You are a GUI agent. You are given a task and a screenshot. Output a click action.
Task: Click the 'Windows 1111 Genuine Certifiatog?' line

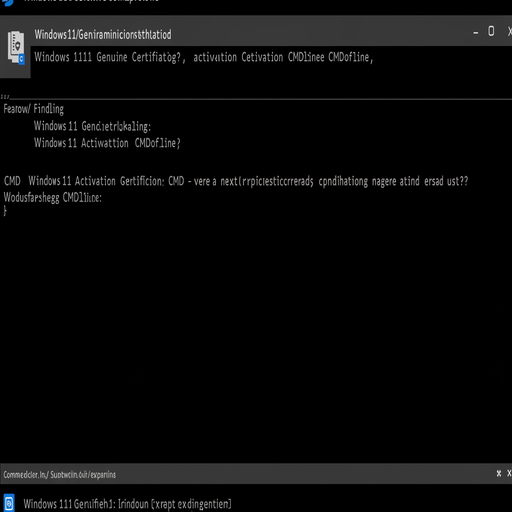pos(109,57)
